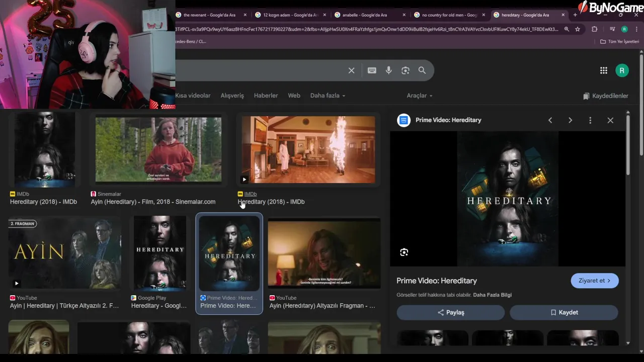Image resolution: width=644 pixels, height=362 pixels.
Task: Open the large Hereditary poster preview
Action: [x=508, y=199]
